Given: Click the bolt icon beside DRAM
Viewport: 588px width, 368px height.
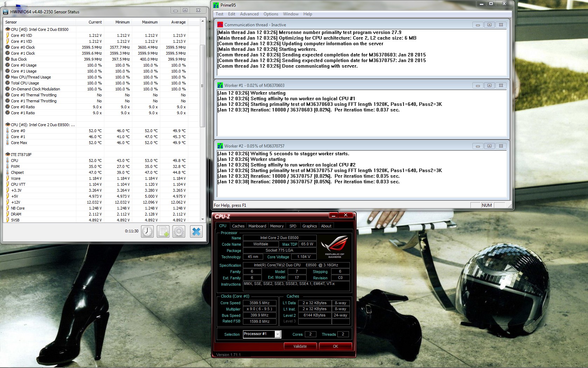Looking at the screenshot, I should [x=7, y=214].
